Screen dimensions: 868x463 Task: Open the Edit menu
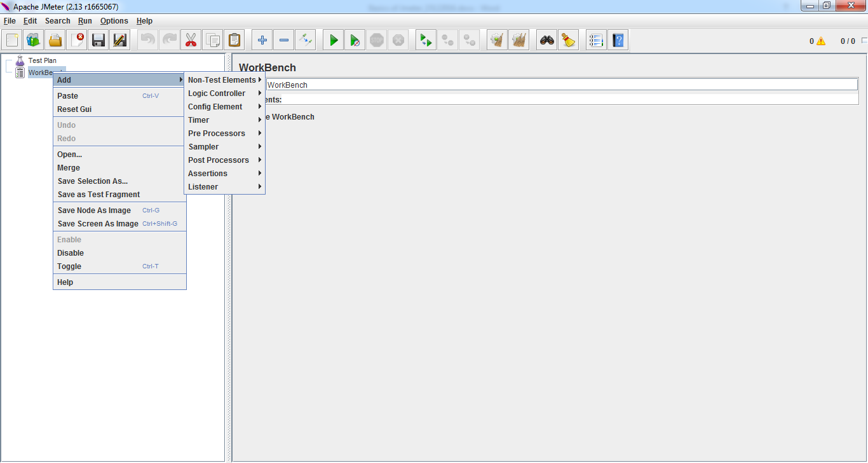[x=30, y=21]
